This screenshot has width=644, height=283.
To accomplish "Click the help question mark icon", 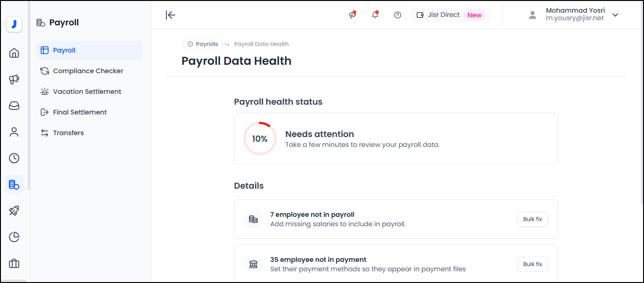I will [398, 15].
